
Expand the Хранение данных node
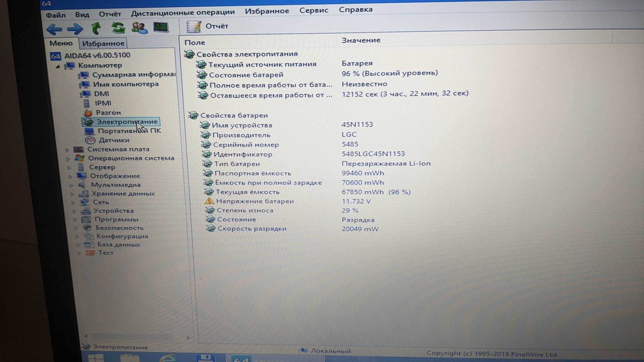[x=72, y=194]
